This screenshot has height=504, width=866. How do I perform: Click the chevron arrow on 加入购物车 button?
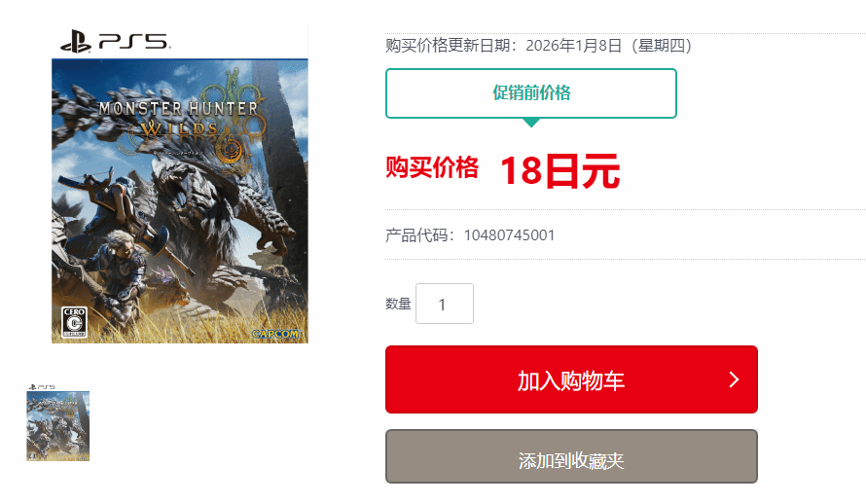point(734,379)
